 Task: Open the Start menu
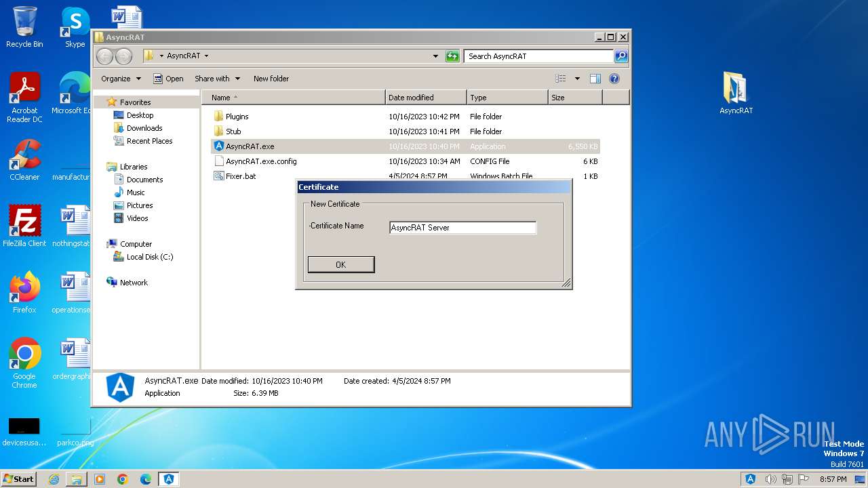click(19, 479)
